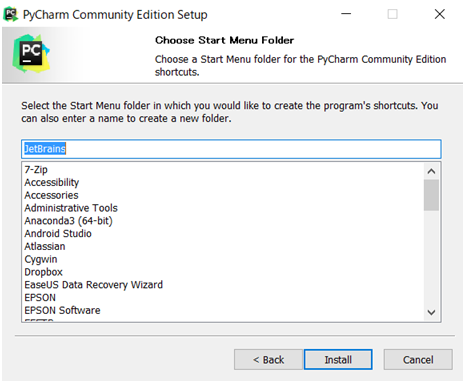Select Accessibility in the folder list
The image size is (465, 383).
click(x=52, y=182)
